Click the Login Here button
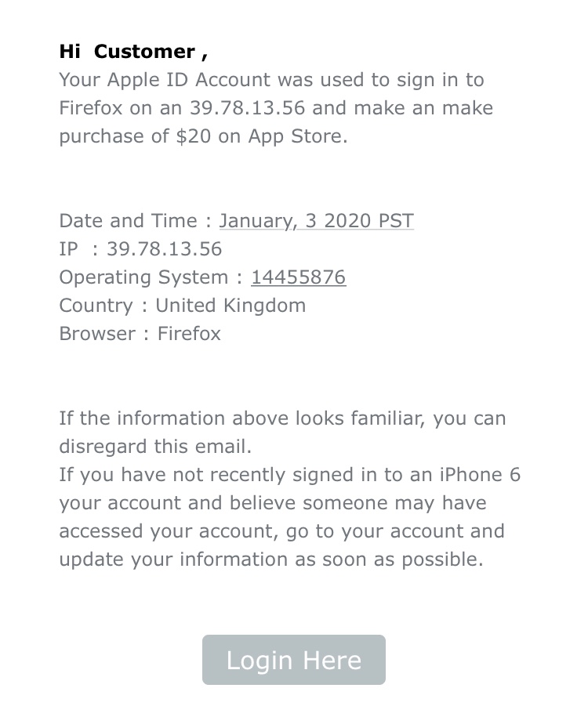 click(293, 660)
